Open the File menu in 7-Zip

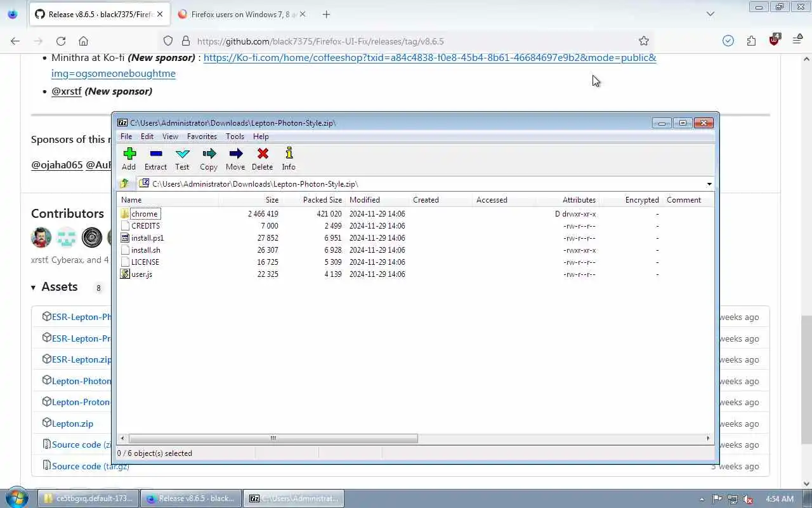tap(126, 137)
